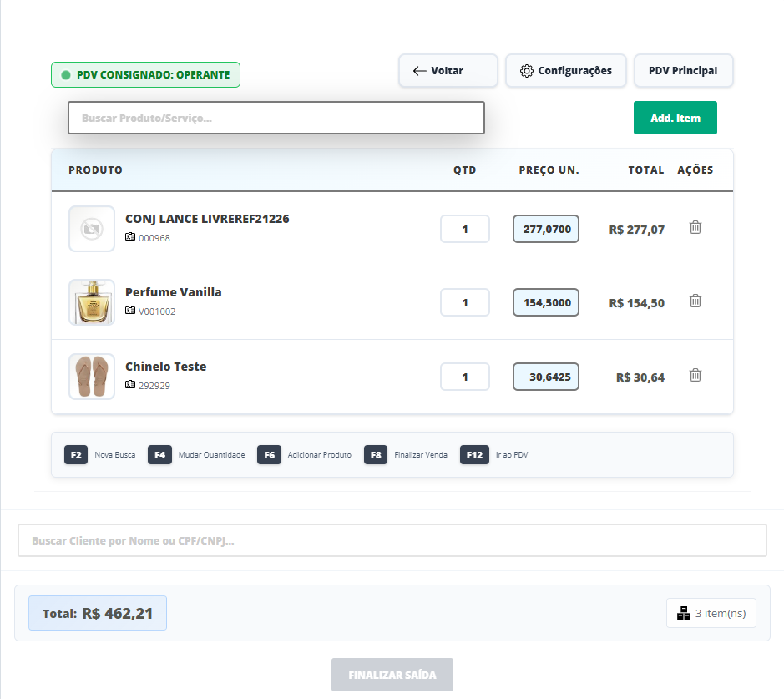
Task: Go back with the Voltar button
Action: pos(448,71)
